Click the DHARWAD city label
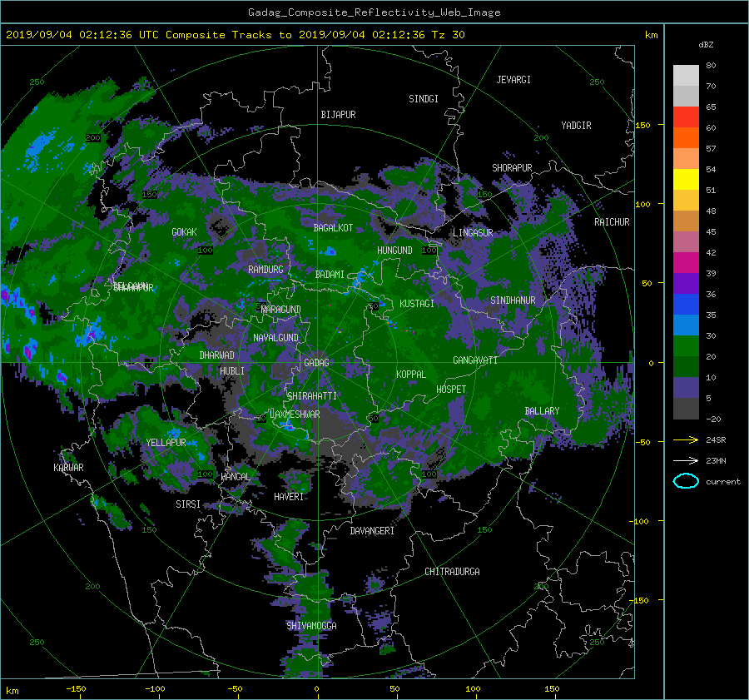The width and height of the screenshot is (749, 700). 217,355
